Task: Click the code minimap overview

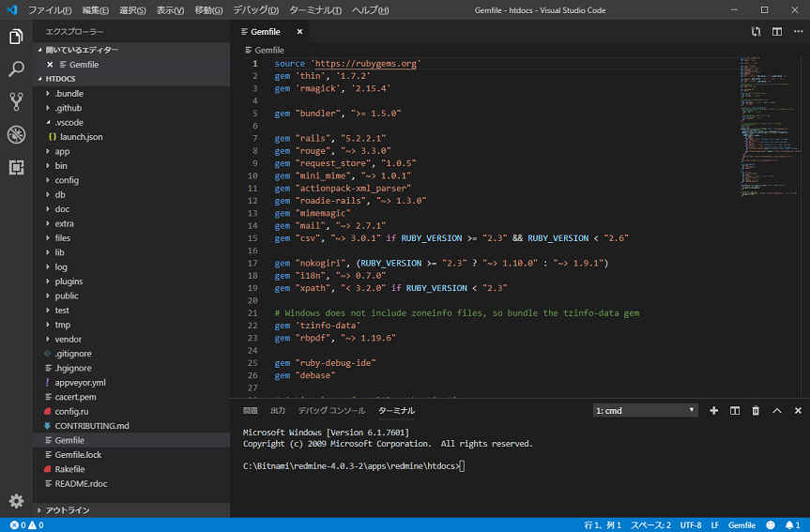Action: 770,127
